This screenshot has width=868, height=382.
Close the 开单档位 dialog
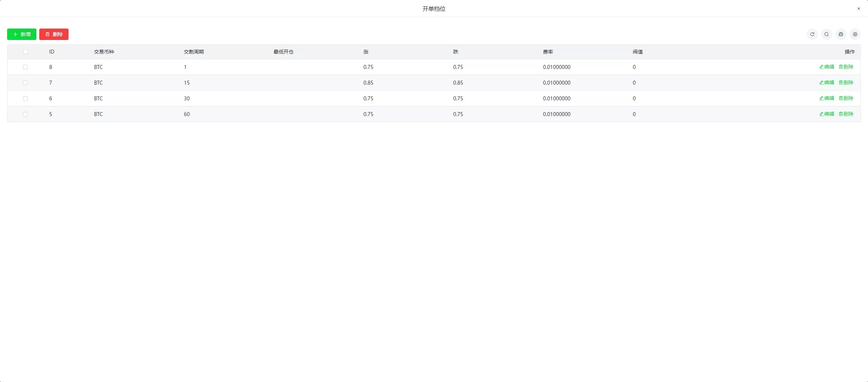point(858,9)
